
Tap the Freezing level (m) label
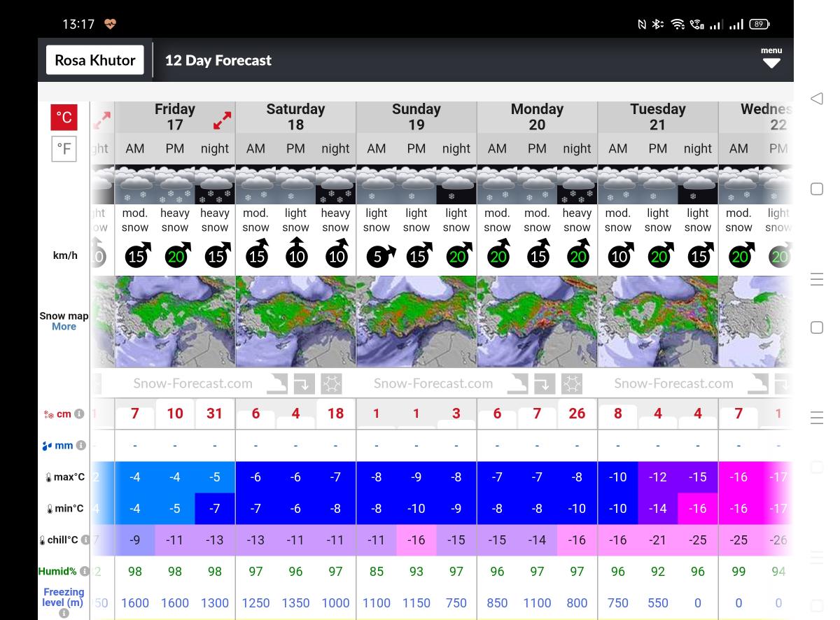point(64,597)
